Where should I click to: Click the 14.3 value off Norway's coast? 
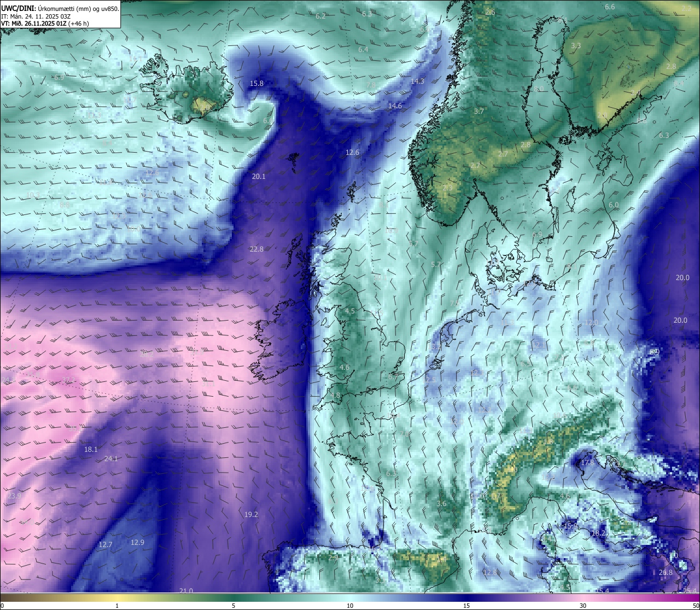[417, 81]
